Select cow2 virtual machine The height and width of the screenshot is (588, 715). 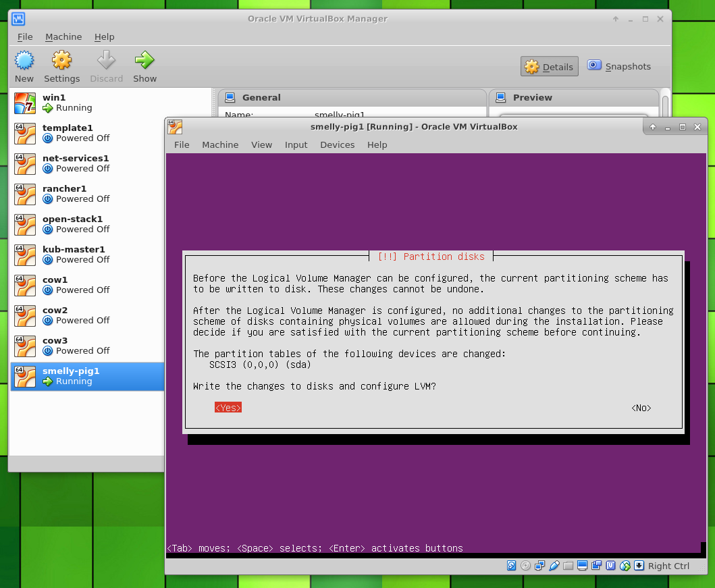click(x=87, y=316)
